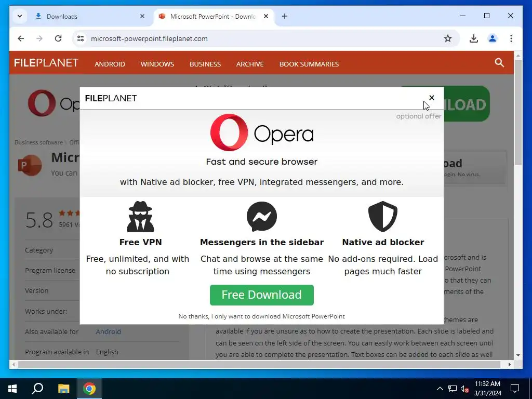532x399 pixels.
Task: Open Windows taskbar search
Action: click(x=37, y=389)
